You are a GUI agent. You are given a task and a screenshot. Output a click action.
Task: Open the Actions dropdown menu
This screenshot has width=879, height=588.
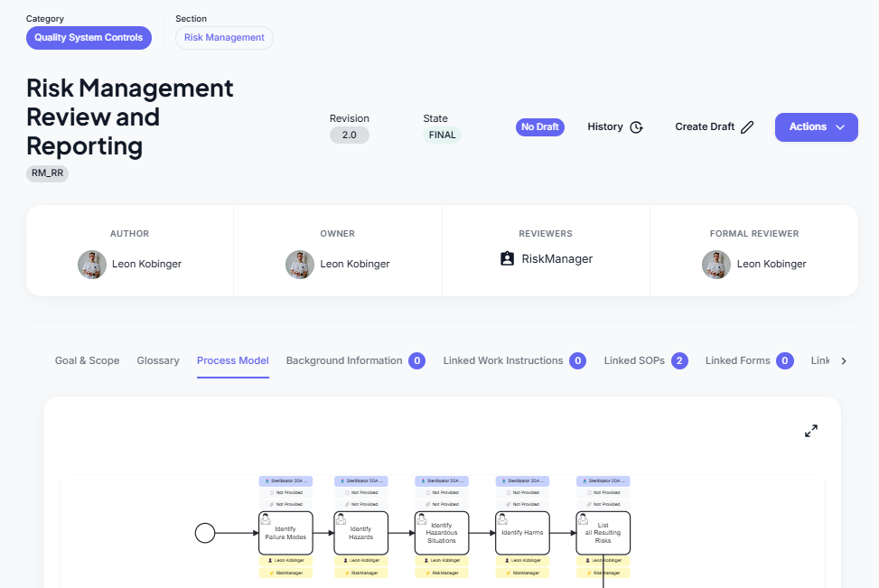click(x=816, y=127)
